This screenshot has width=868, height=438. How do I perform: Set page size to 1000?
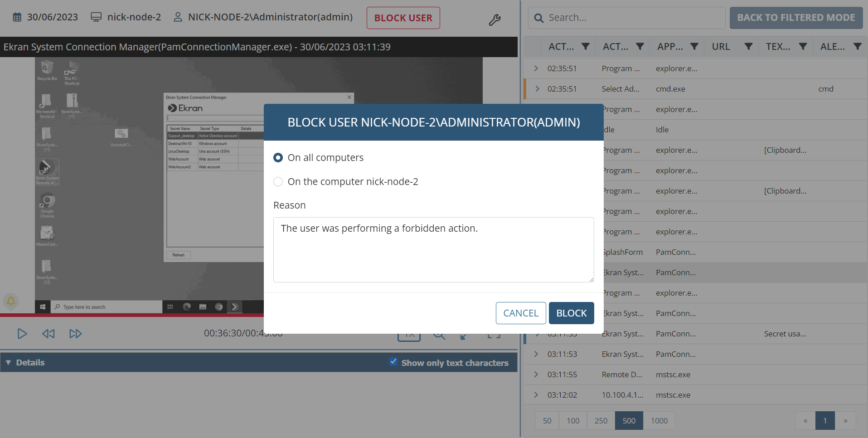(659, 421)
